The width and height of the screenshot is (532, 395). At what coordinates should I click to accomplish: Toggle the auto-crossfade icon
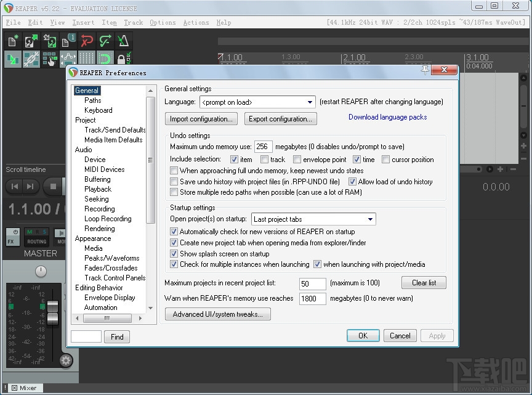coord(13,59)
